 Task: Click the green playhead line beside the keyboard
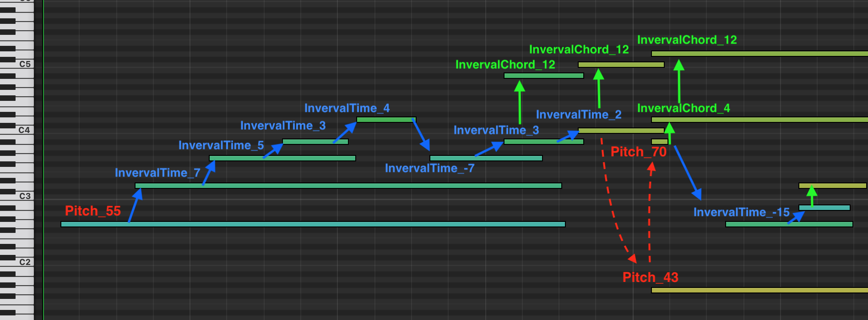(43, 160)
